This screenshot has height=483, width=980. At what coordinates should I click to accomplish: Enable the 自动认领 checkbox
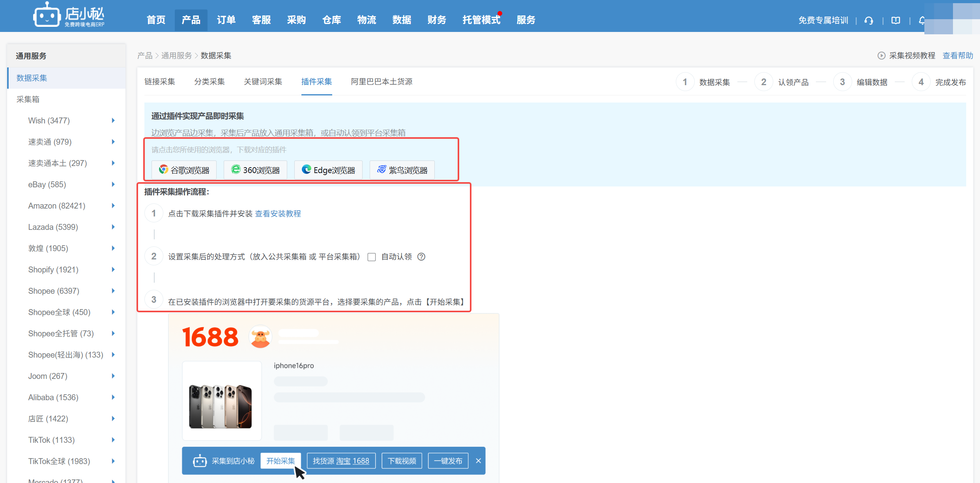pyautogui.click(x=372, y=257)
